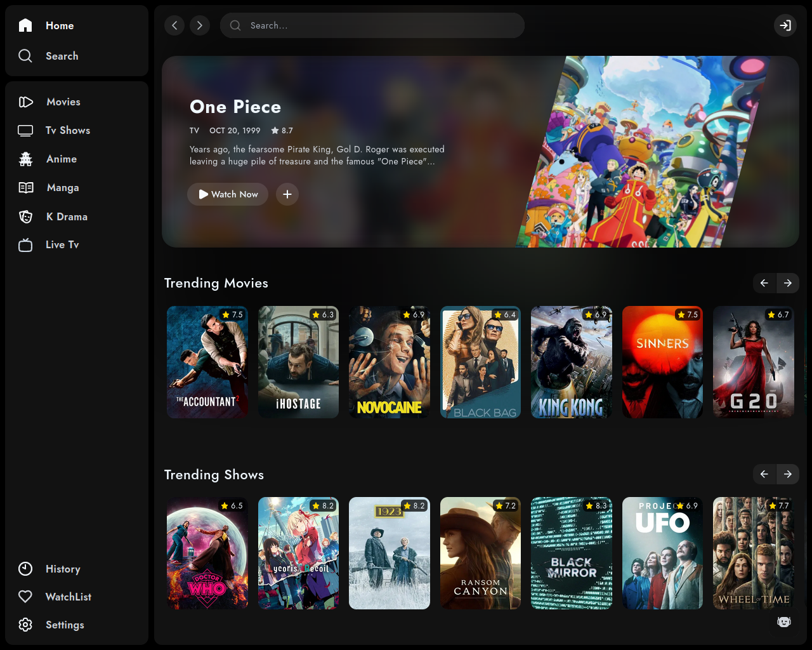This screenshot has width=812, height=650.
Task: Open the Lycoris Recoil show poster
Action: click(x=298, y=553)
